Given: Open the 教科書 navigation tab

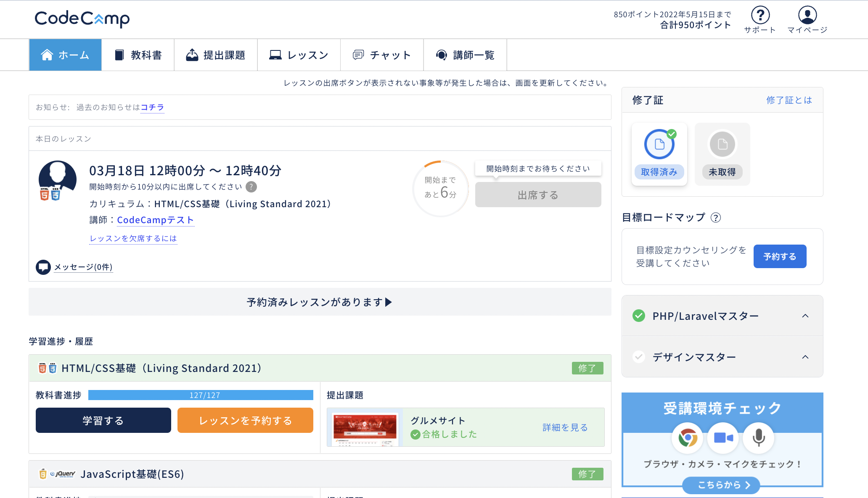Looking at the screenshot, I should pos(138,55).
